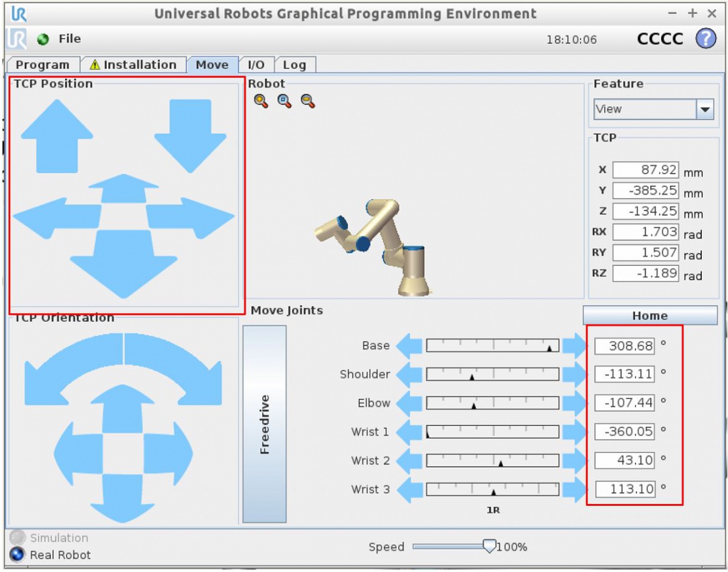The width and height of the screenshot is (728, 572).
Task: Select the Simulation radio option
Action: pyautogui.click(x=18, y=538)
